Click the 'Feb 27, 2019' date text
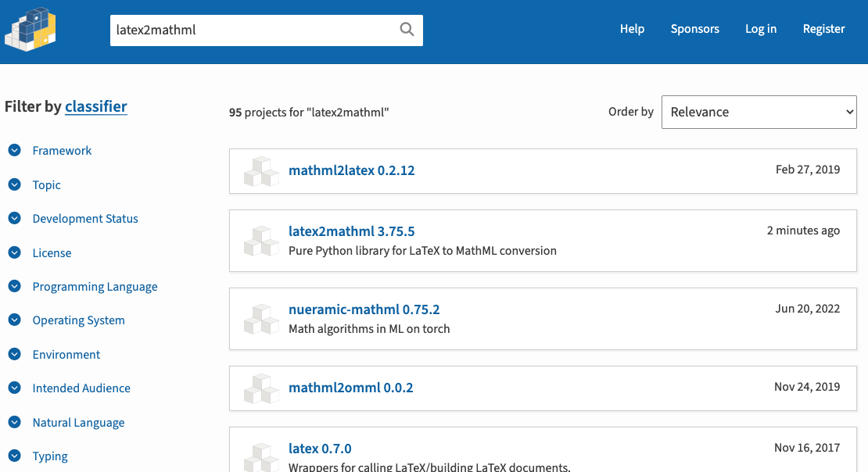868x472 pixels. (x=808, y=170)
